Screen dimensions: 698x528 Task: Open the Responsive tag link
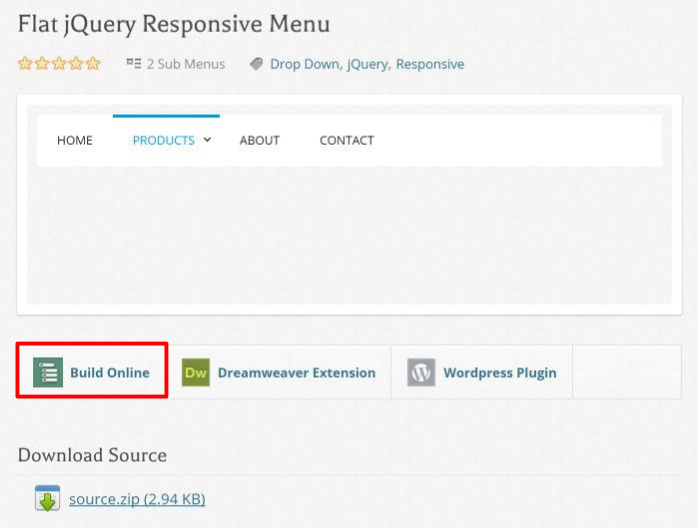430,65
